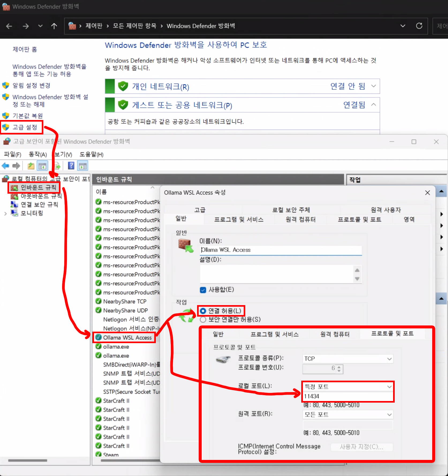Image resolution: width=448 pixels, height=476 pixels.
Task: Switch to the 고급 tab
Action: click(x=200, y=210)
